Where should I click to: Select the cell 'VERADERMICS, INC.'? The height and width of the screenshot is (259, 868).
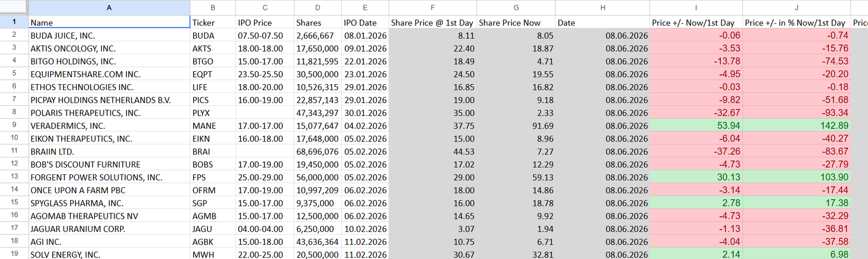[109, 125]
